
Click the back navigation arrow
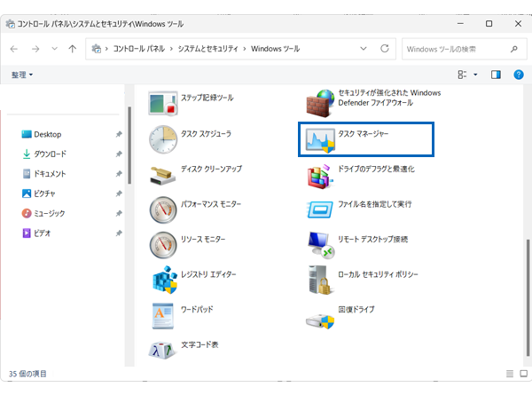(14, 49)
